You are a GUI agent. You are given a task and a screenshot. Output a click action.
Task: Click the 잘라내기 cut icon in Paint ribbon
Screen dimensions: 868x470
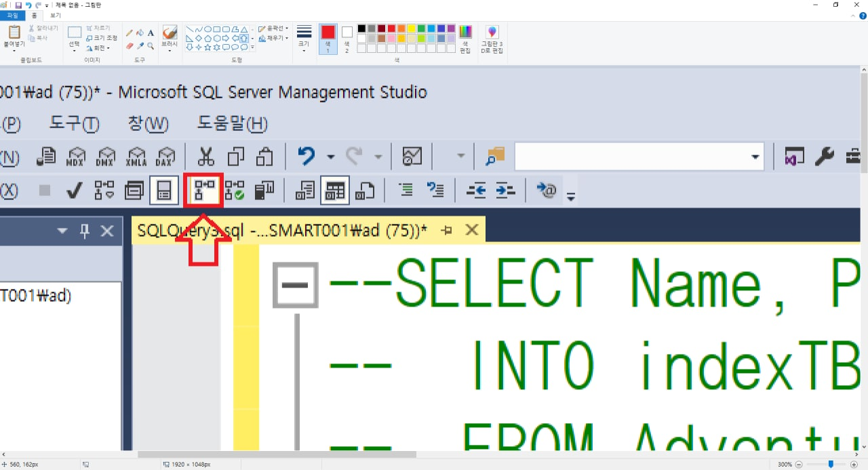(x=31, y=28)
